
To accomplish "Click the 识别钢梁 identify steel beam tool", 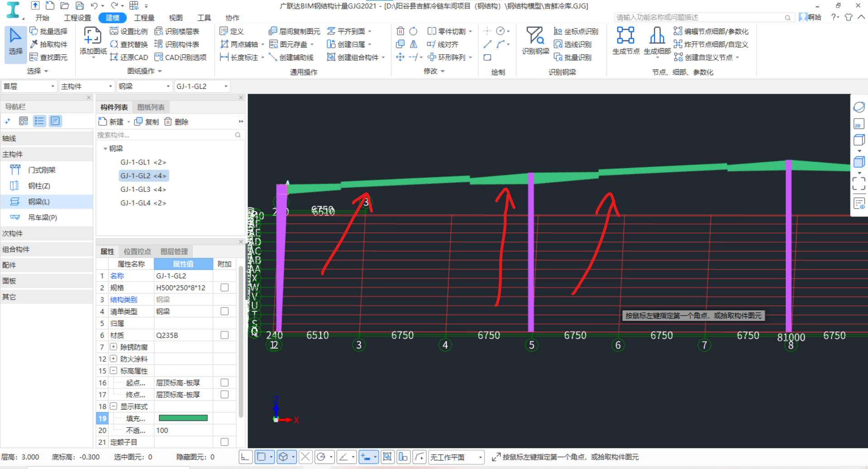I will point(535,41).
